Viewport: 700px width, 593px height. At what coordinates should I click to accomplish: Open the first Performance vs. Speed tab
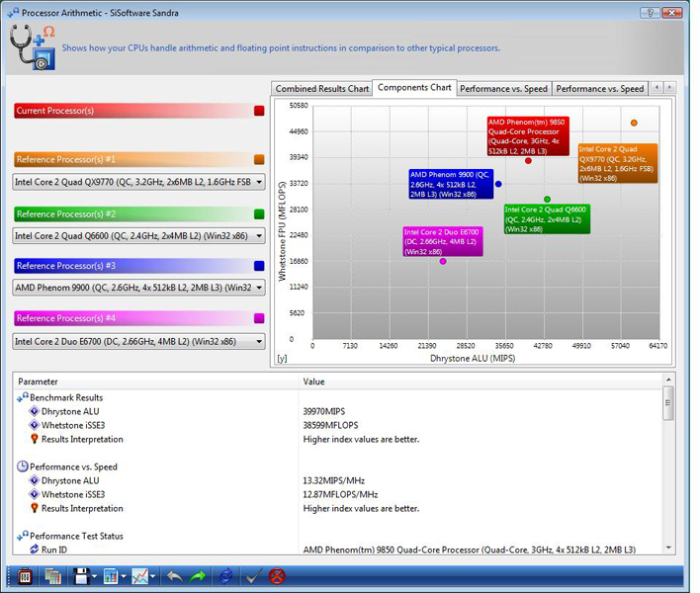[x=503, y=88]
